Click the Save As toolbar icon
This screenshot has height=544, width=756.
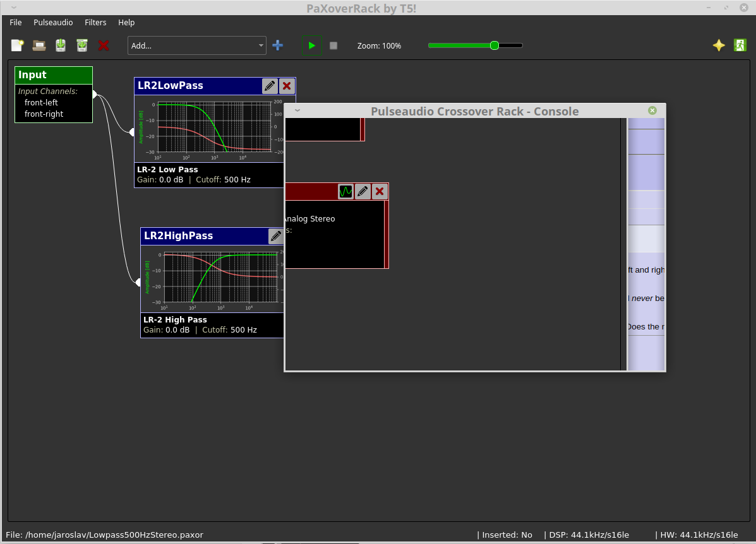tap(82, 45)
